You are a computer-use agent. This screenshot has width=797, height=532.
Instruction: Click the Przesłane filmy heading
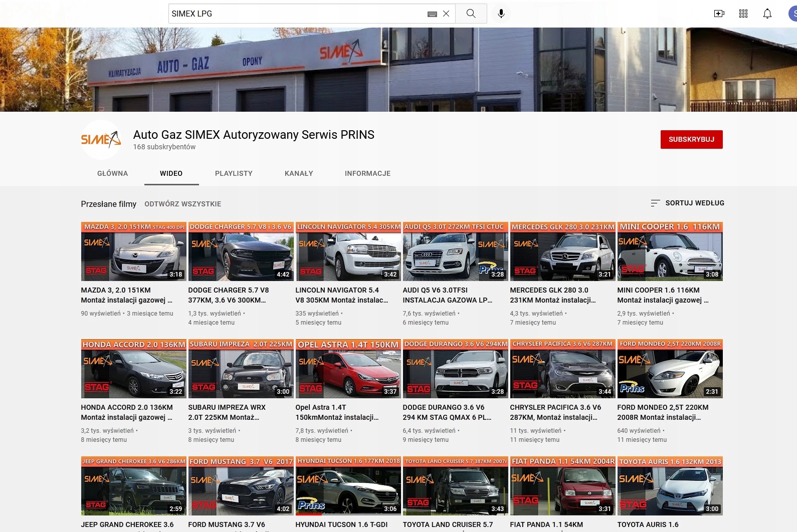[109, 204]
